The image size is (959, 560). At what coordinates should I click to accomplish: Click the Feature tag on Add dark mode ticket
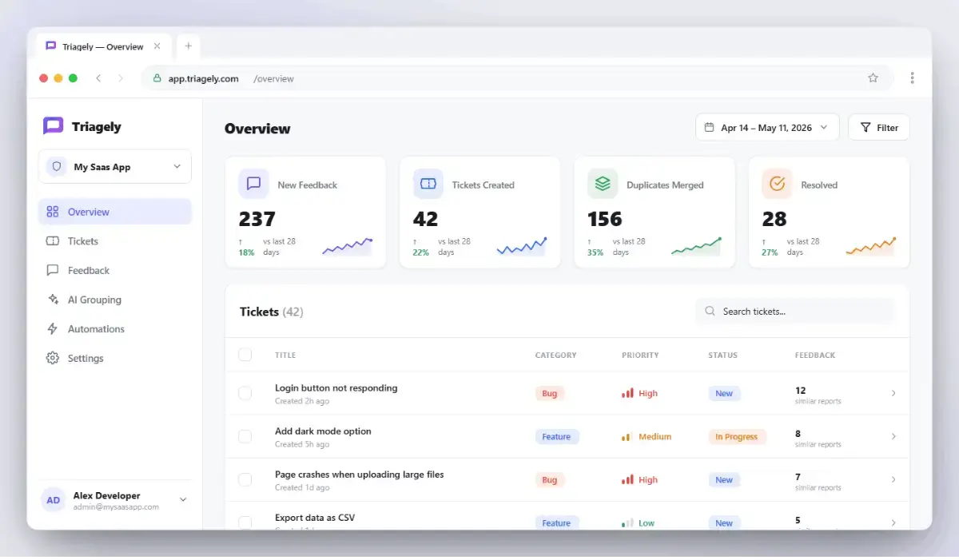pyautogui.click(x=557, y=437)
